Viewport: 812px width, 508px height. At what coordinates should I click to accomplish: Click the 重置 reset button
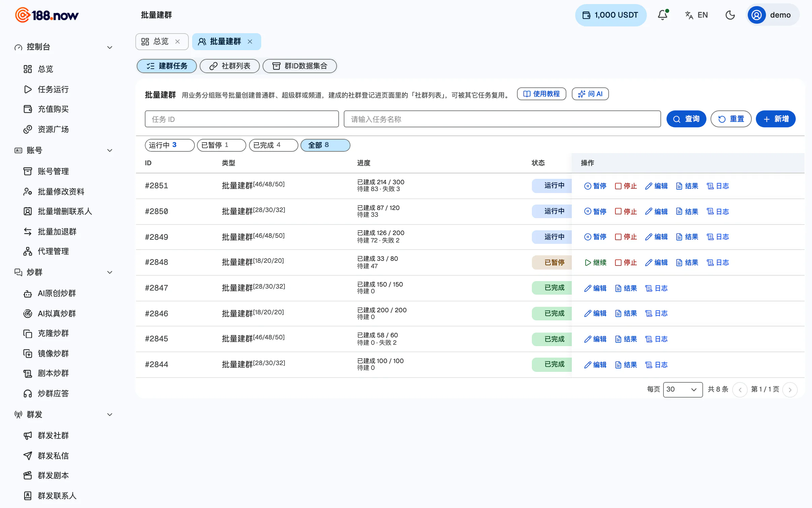(731, 119)
